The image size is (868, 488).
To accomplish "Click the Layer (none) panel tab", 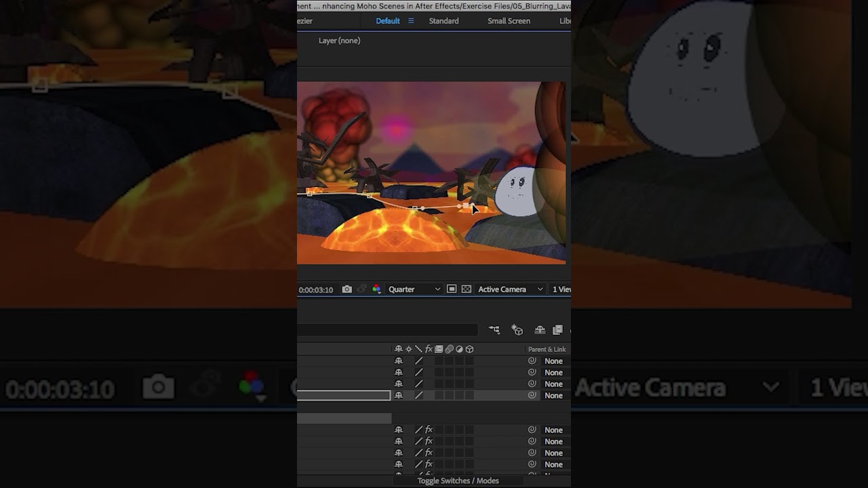I will (339, 41).
